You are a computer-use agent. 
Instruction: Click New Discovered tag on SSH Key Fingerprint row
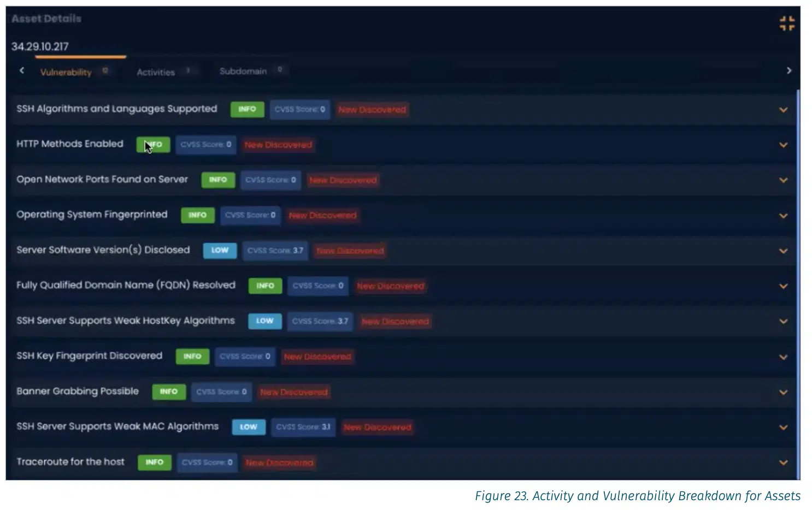317,357
